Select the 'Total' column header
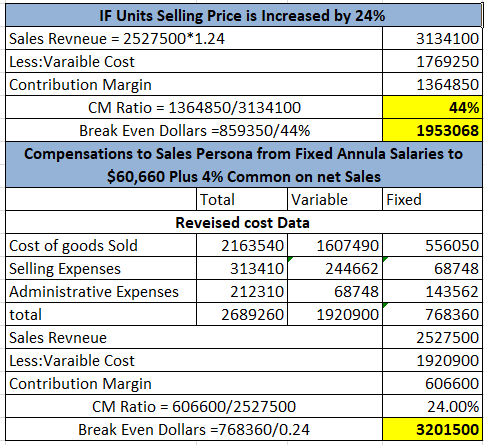Image resolution: width=484 pixels, height=445 pixels. tap(242, 199)
